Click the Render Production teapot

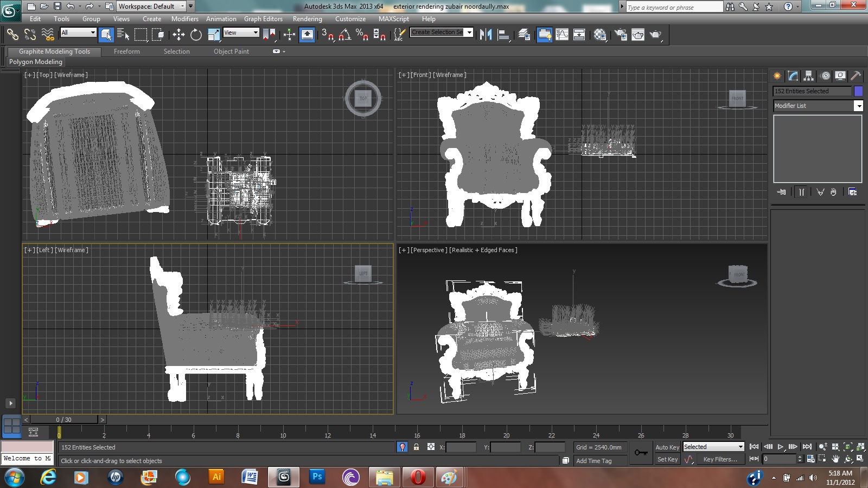click(656, 35)
